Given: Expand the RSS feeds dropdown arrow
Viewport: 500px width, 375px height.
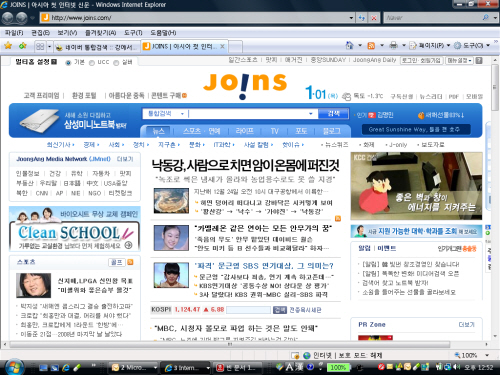Looking at the screenshot, I should [382, 45].
